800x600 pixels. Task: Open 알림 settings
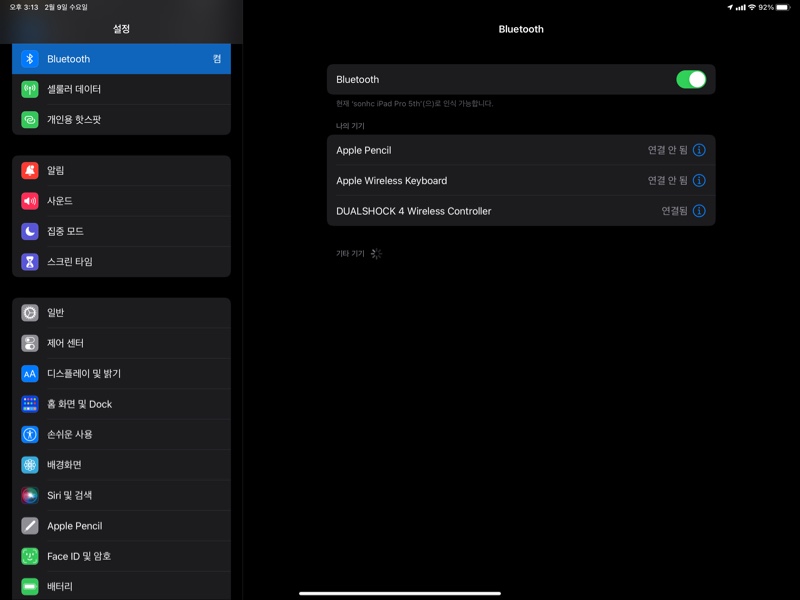tap(121, 170)
